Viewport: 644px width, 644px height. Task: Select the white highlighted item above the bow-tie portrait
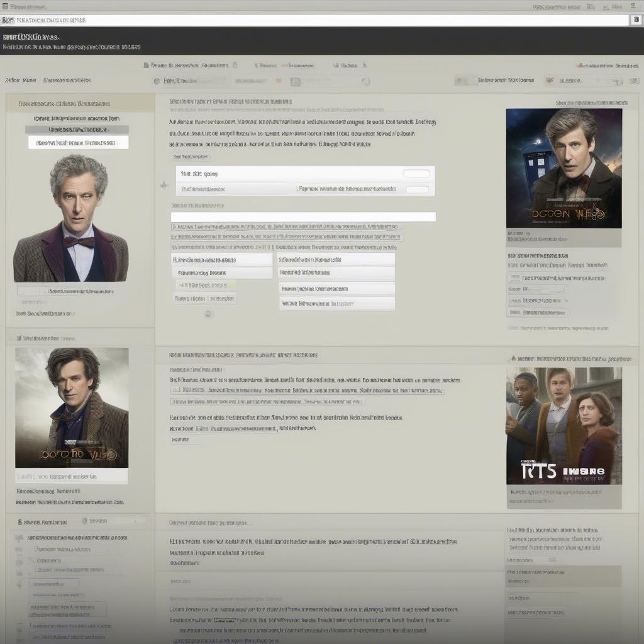(x=78, y=143)
